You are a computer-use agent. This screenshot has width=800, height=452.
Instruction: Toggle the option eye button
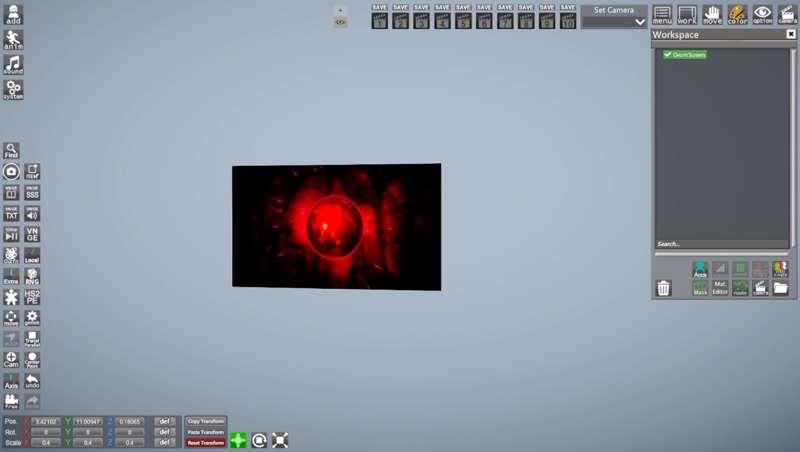pyautogui.click(x=762, y=15)
